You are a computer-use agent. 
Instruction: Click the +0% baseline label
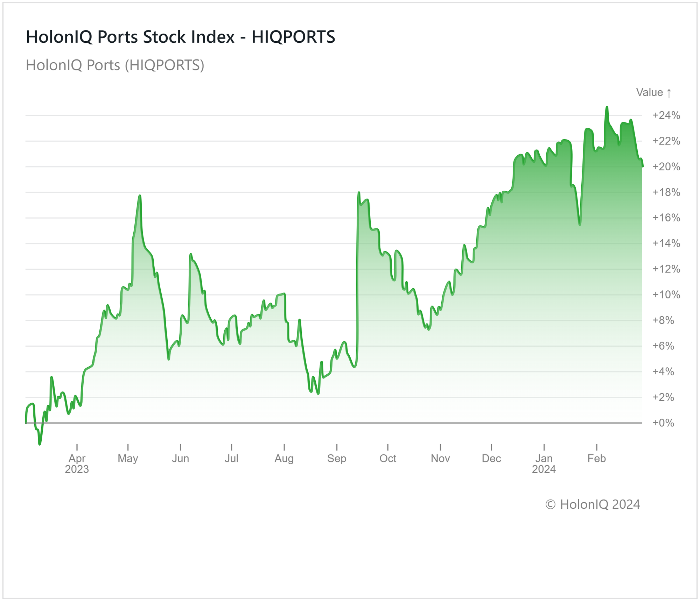663,423
